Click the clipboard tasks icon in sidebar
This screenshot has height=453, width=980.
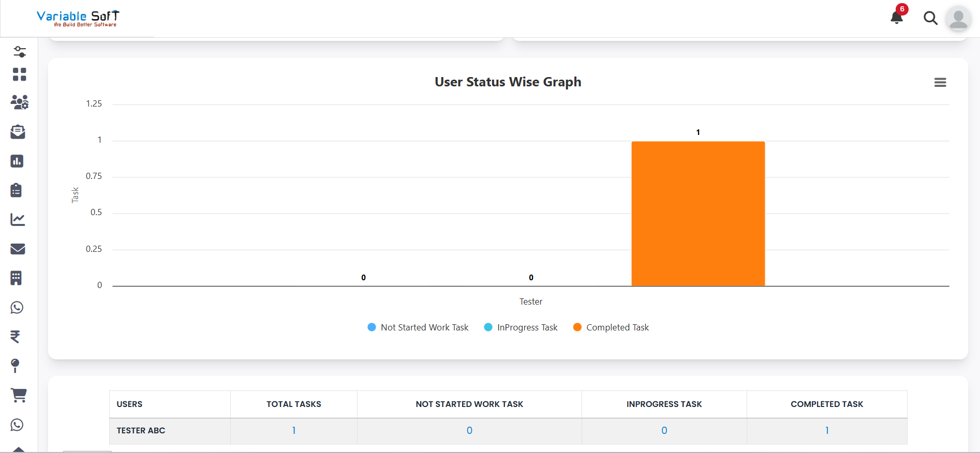(x=17, y=190)
